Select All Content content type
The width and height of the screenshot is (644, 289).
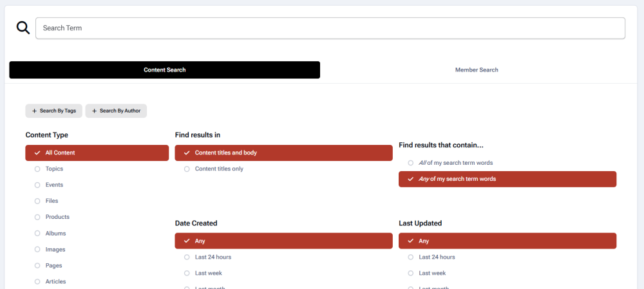click(97, 153)
